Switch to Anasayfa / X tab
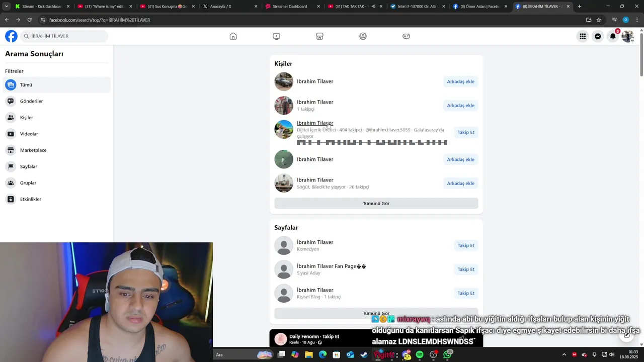The image size is (644, 362). coord(230,7)
